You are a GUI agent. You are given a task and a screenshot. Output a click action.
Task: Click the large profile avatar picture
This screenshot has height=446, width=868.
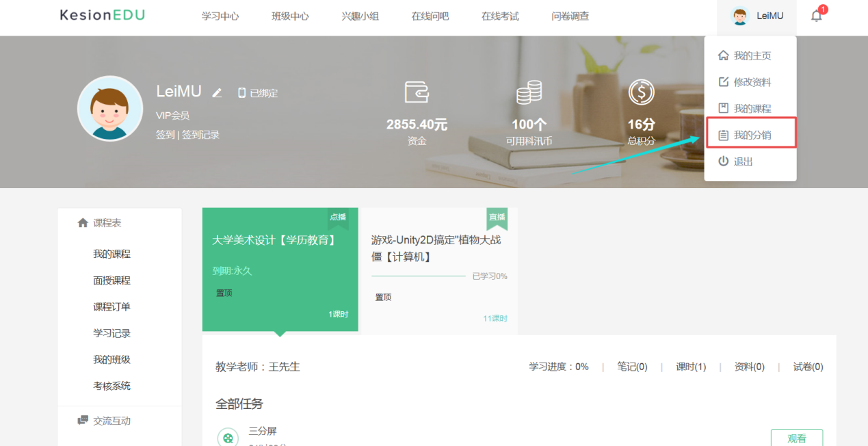click(x=110, y=108)
